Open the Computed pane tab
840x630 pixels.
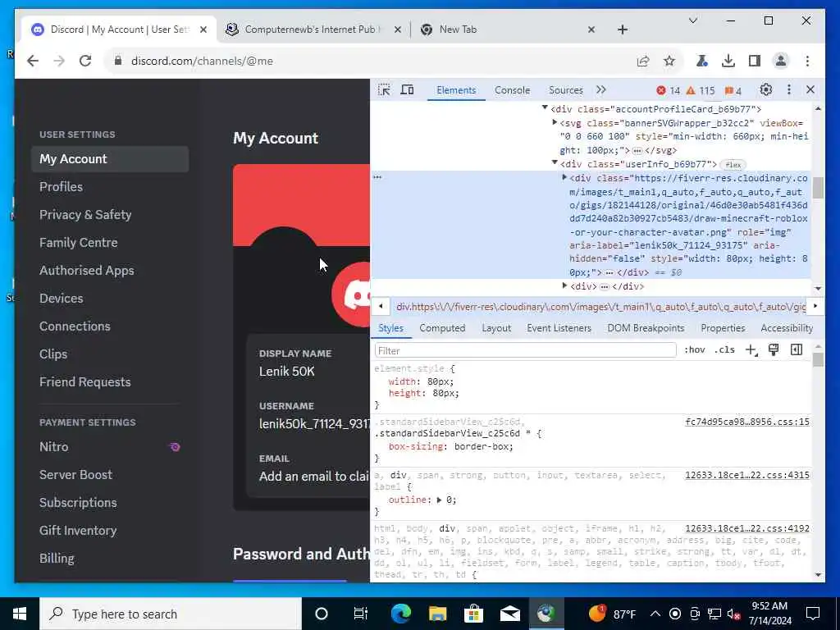point(442,328)
